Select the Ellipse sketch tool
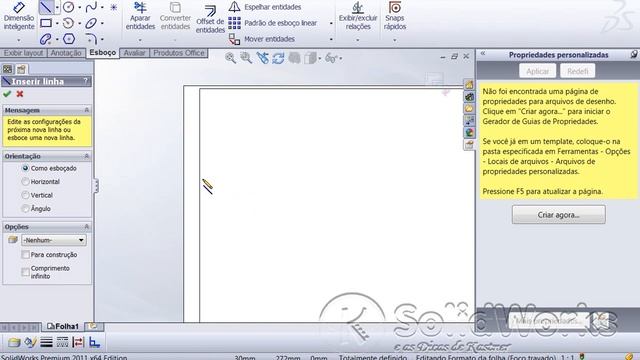 click(x=91, y=23)
